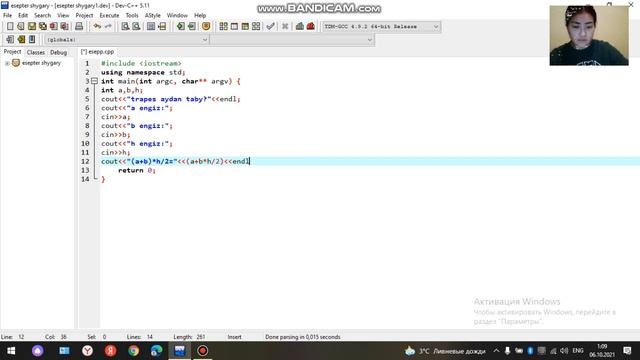Viewport: 640px width, 360px height.
Task: Launch Google Chrome from taskbar
Action: [x=133, y=351]
